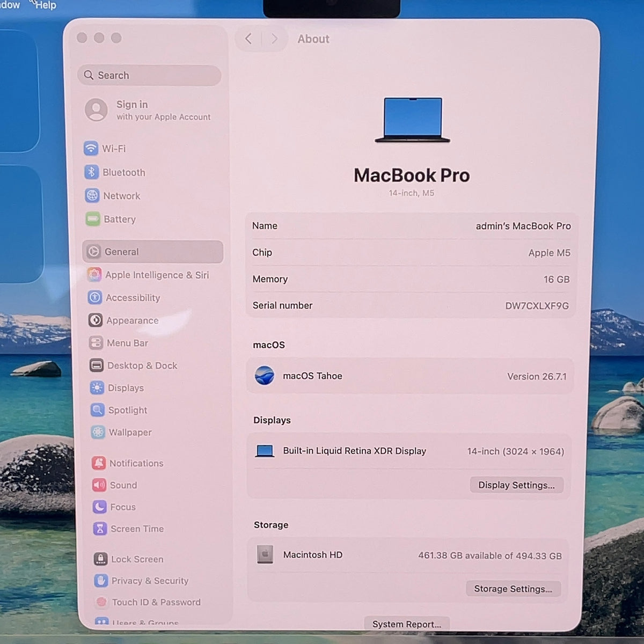Click the Display Settings button
Image resolution: width=644 pixels, height=644 pixels.
[516, 485]
